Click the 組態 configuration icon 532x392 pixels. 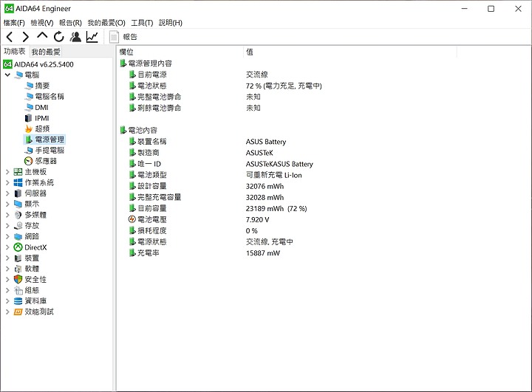tap(18, 290)
